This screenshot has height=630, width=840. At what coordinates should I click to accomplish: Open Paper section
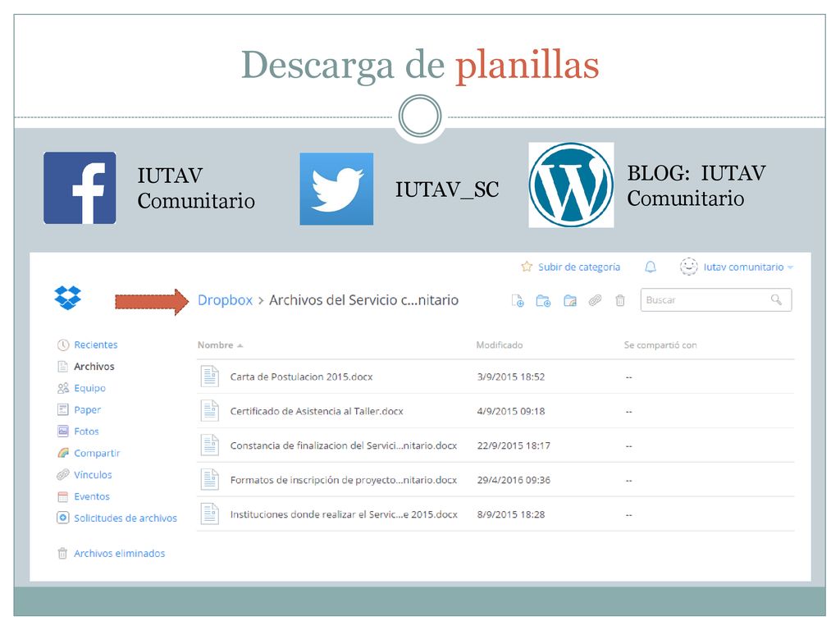(87, 410)
